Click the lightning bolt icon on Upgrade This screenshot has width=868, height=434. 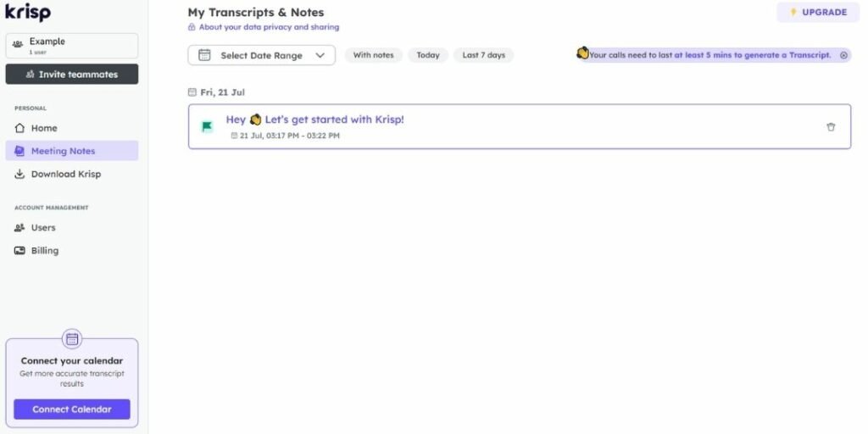(x=793, y=12)
